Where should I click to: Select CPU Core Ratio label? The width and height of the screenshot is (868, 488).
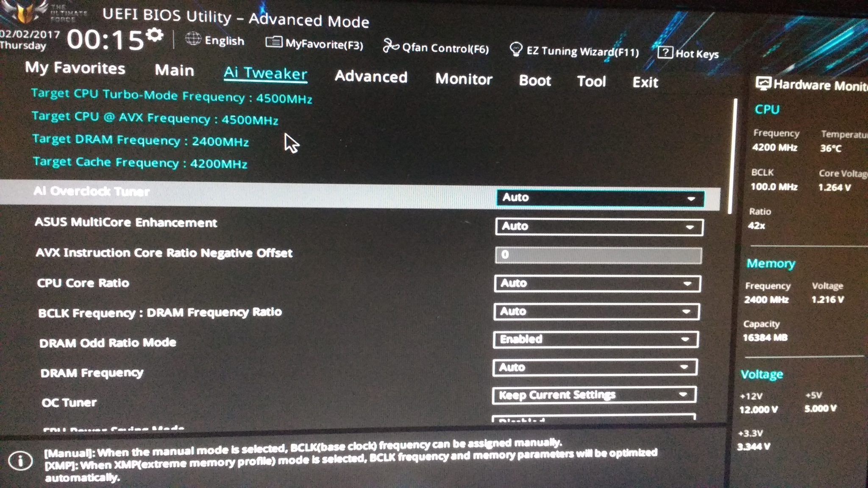[83, 283]
